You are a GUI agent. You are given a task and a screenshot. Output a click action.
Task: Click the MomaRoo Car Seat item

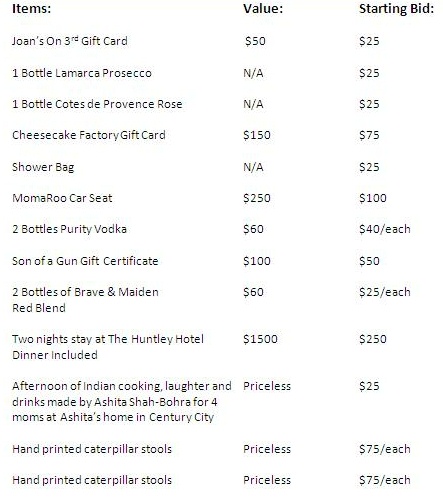click(x=62, y=198)
